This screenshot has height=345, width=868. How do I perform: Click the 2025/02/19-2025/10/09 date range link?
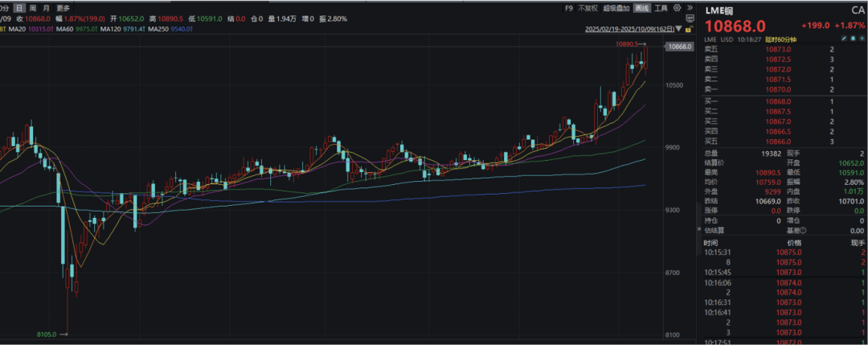630,29
